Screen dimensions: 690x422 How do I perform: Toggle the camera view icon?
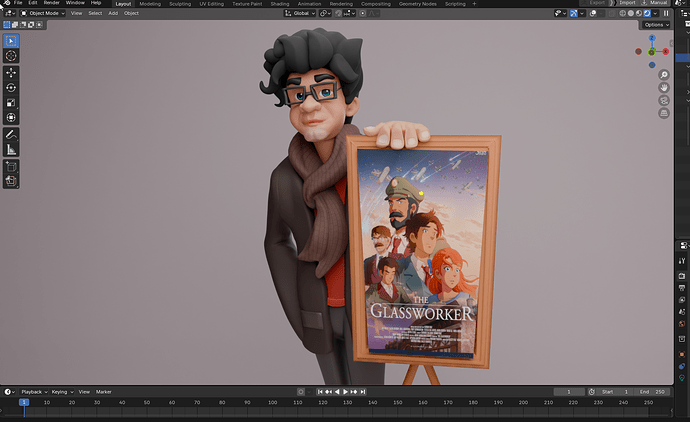point(664,100)
